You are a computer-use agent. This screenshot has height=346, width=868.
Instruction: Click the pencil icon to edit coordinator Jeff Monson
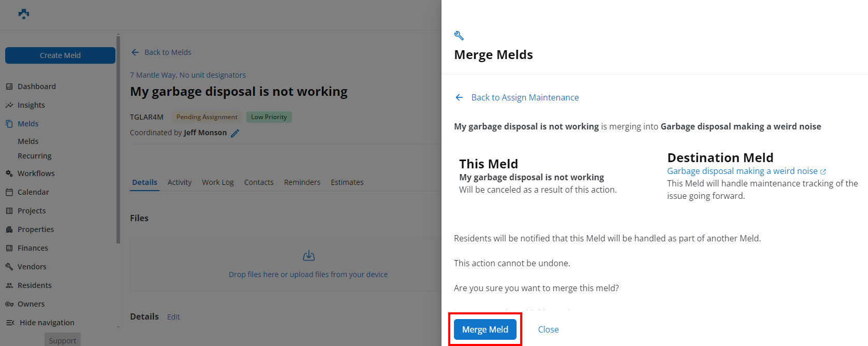[235, 133]
